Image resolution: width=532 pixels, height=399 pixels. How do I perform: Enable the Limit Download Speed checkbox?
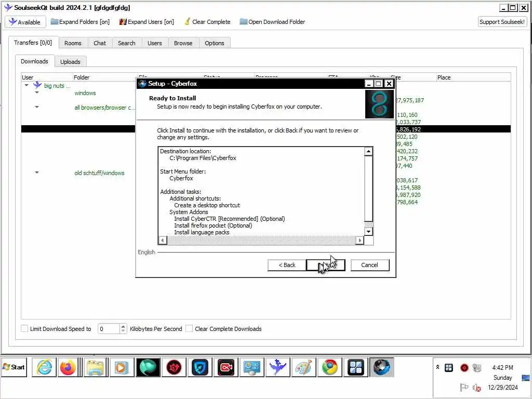pyautogui.click(x=24, y=328)
